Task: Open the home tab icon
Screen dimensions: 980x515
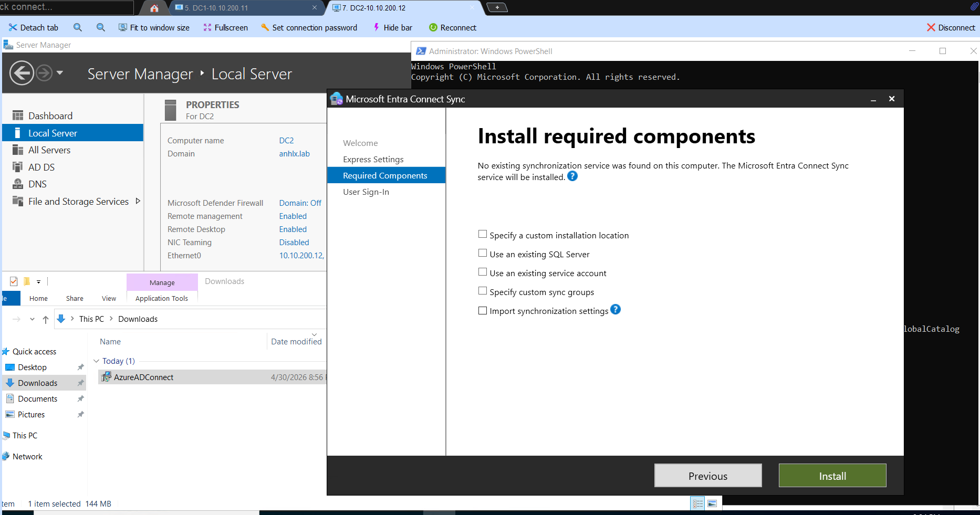Action: [x=154, y=8]
